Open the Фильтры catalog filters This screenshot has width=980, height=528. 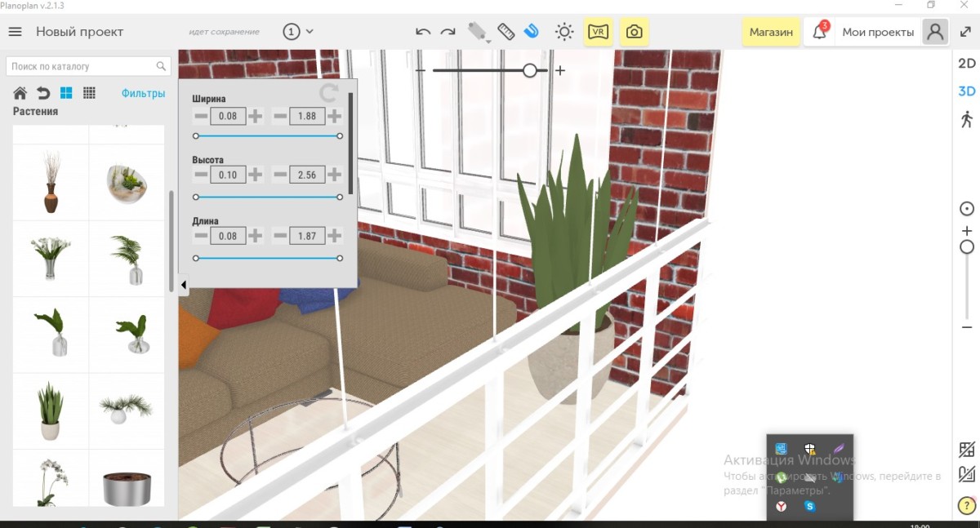144,93
